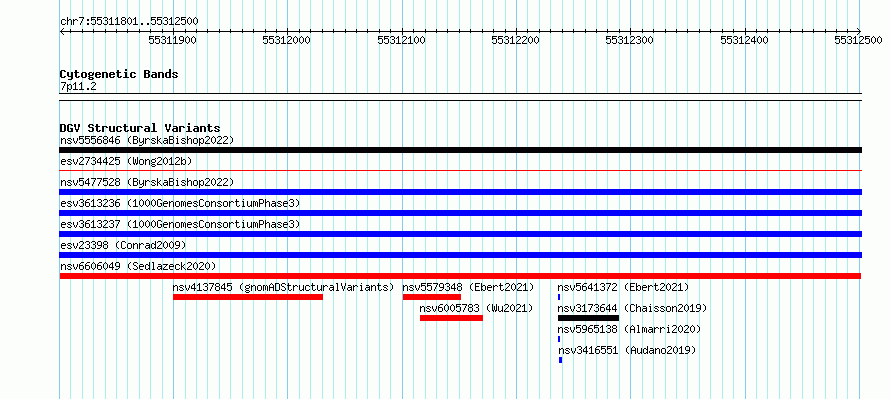Open nsv5641372 (Ebert2021) variant label
The height and width of the screenshot is (399, 890).
click(623, 287)
